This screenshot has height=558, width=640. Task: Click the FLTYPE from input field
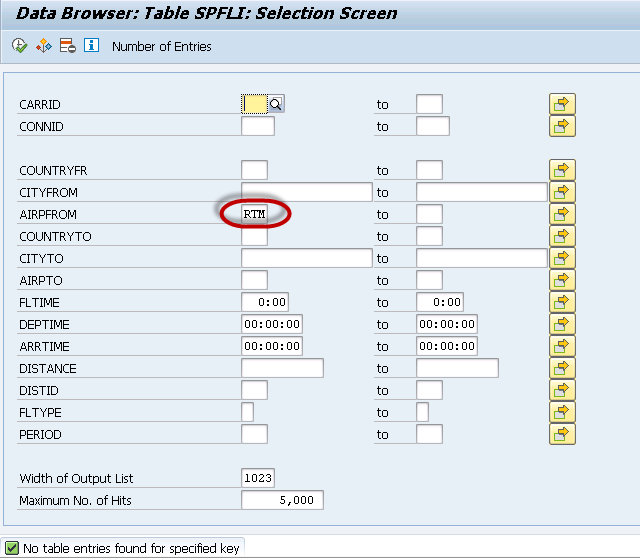(x=248, y=413)
